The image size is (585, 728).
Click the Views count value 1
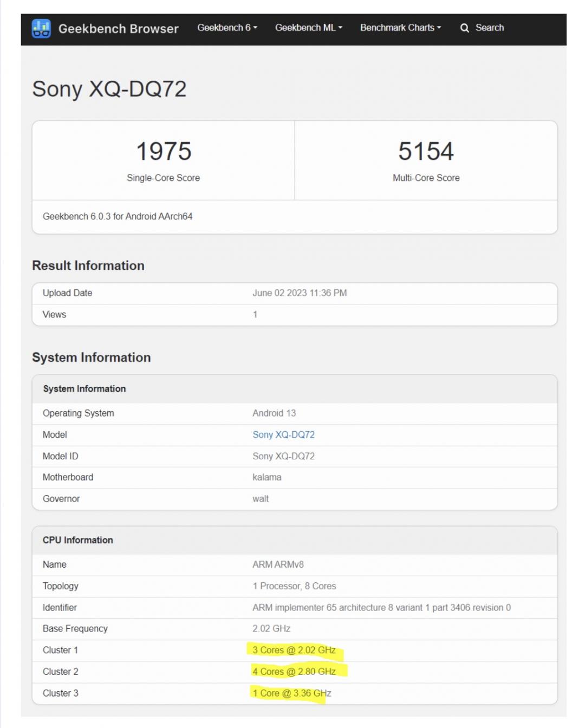255,315
